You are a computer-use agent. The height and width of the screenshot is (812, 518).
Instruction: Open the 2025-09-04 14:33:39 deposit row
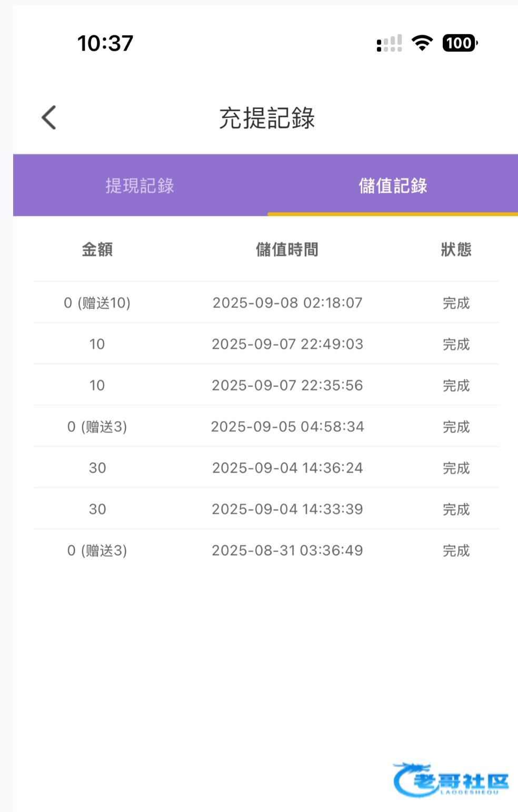287,509
